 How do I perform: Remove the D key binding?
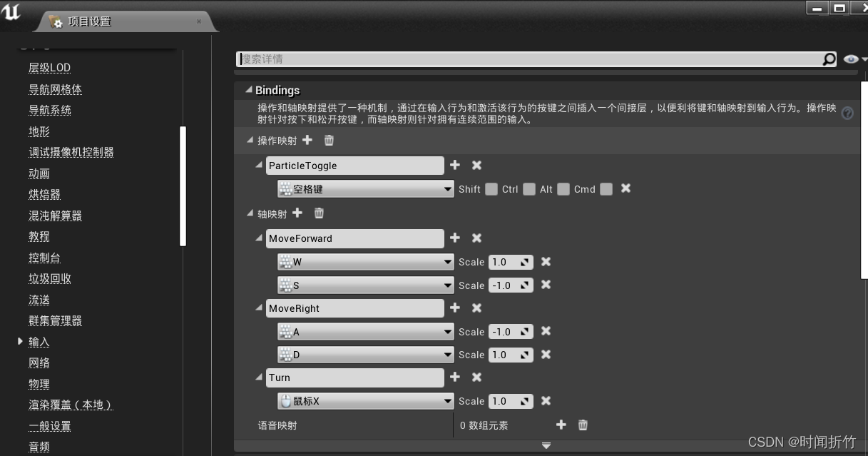[x=546, y=355]
